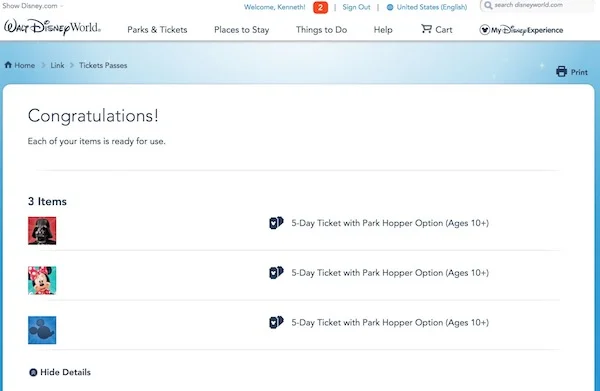Viewport: 600px width, 391px height.
Task: Collapse the list with Hide Details
Action: 60,372
